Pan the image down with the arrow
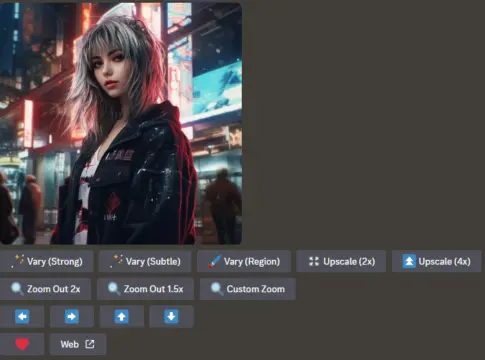 pos(171,316)
